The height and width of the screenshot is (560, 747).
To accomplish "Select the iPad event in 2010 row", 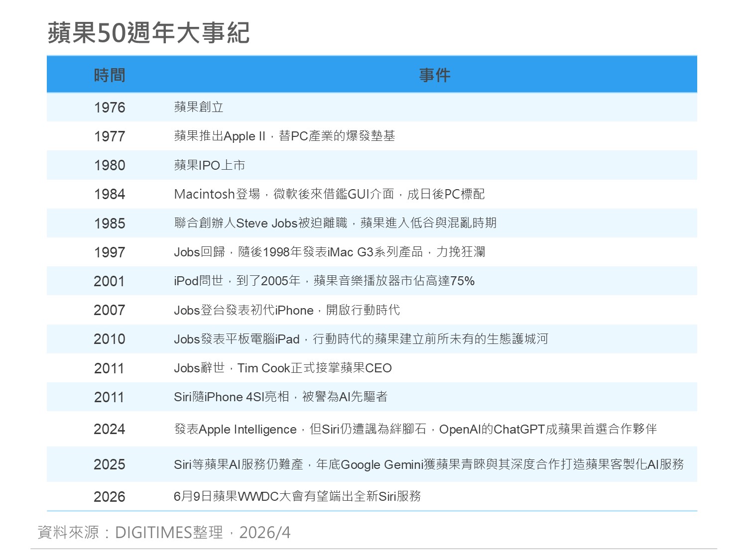I will click(361, 339).
